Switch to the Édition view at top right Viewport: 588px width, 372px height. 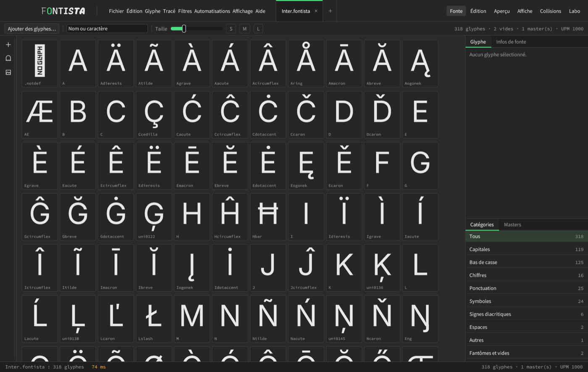pos(478,11)
